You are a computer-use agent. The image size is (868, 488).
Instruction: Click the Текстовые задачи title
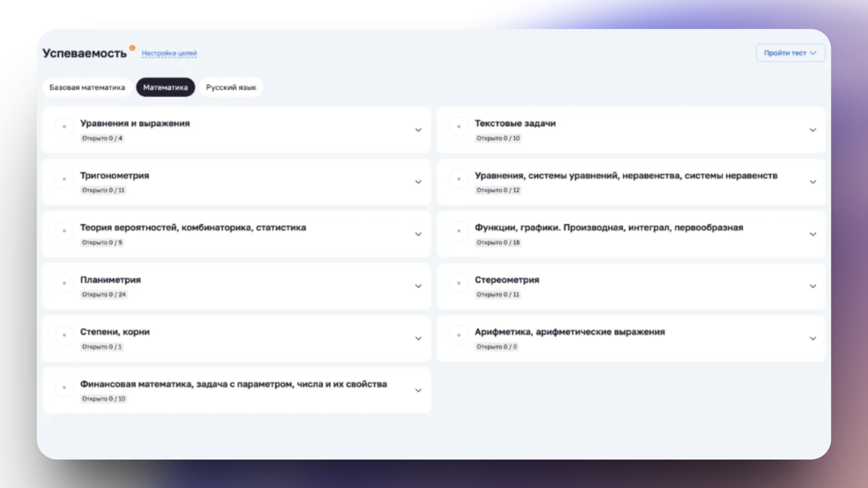click(x=515, y=123)
